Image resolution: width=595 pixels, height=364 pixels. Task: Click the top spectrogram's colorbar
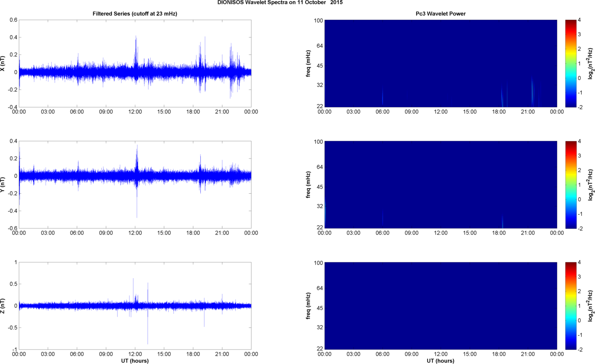pos(570,63)
